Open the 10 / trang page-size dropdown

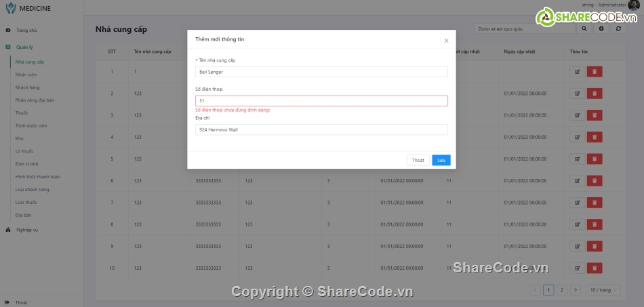(603, 290)
